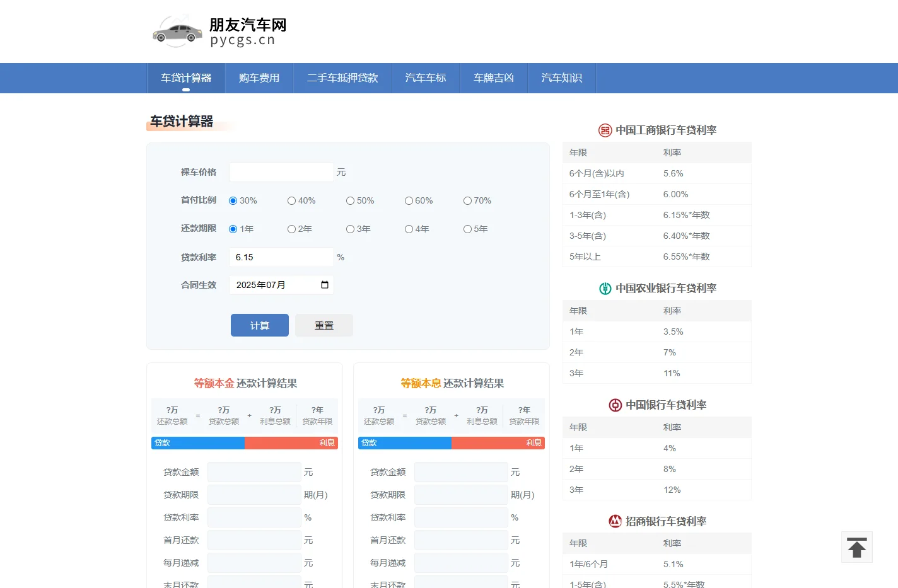Viewport: 898px width, 588px height.
Task: Open the 汽车车标 nav tab
Action: 426,78
